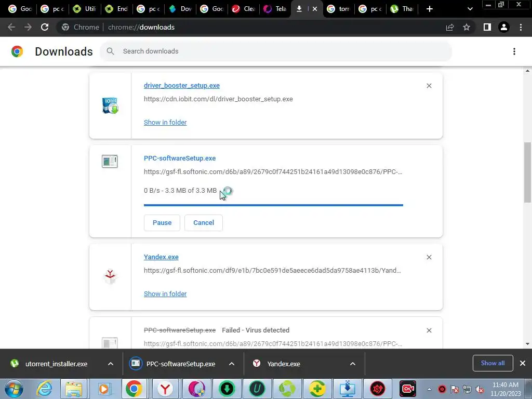Click PPC-softwareSetup.exe download name

tap(179, 158)
